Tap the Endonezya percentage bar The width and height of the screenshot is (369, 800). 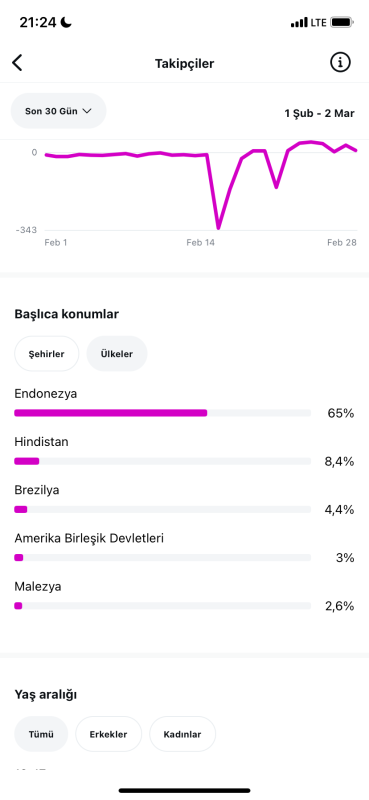162,413
